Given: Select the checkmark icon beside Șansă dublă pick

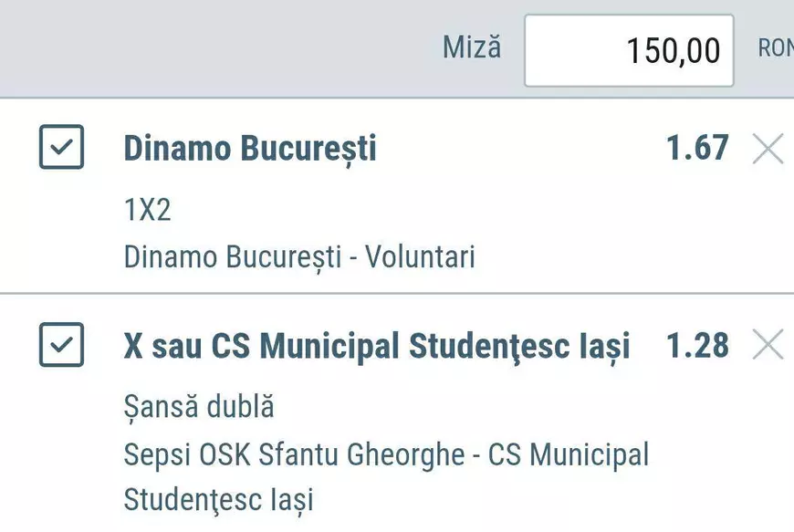Looking at the screenshot, I should click(x=61, y=343).
